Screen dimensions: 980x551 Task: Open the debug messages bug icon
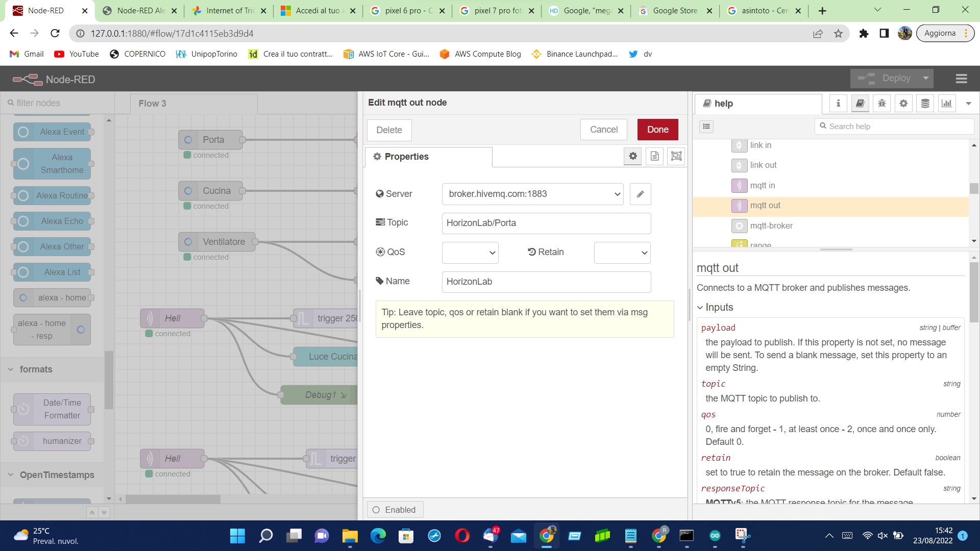[882, 103]
